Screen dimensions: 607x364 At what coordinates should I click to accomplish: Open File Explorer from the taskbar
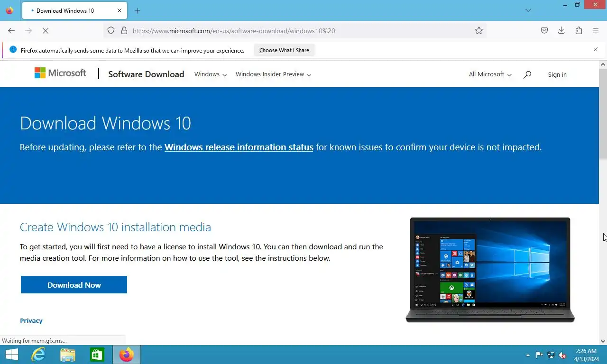pos(68,355)
